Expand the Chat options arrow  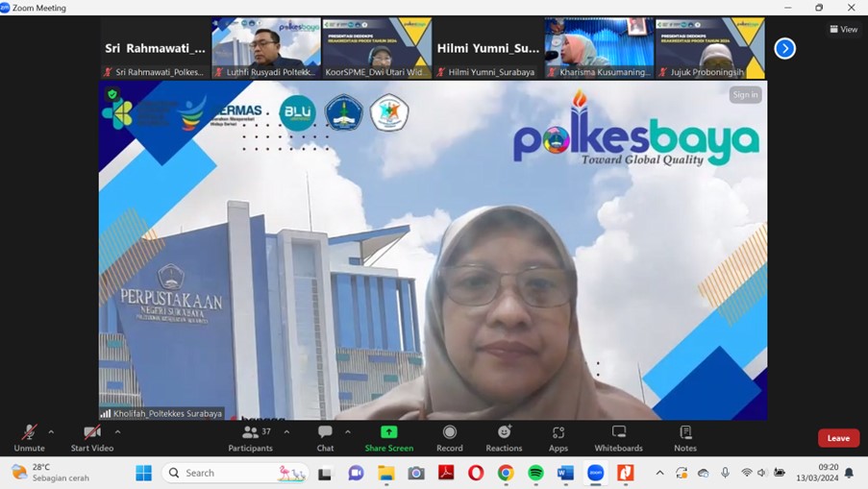pos(348,432)
